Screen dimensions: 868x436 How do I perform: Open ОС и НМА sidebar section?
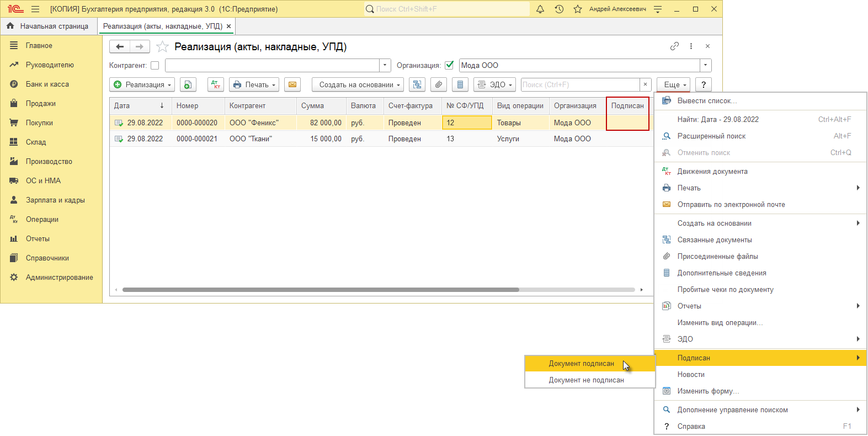(x=43, y=181)
